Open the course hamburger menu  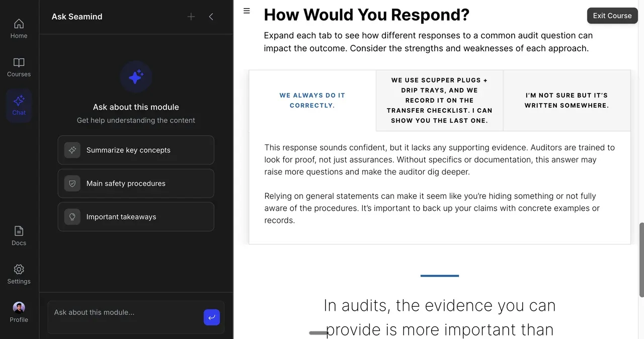247,11
